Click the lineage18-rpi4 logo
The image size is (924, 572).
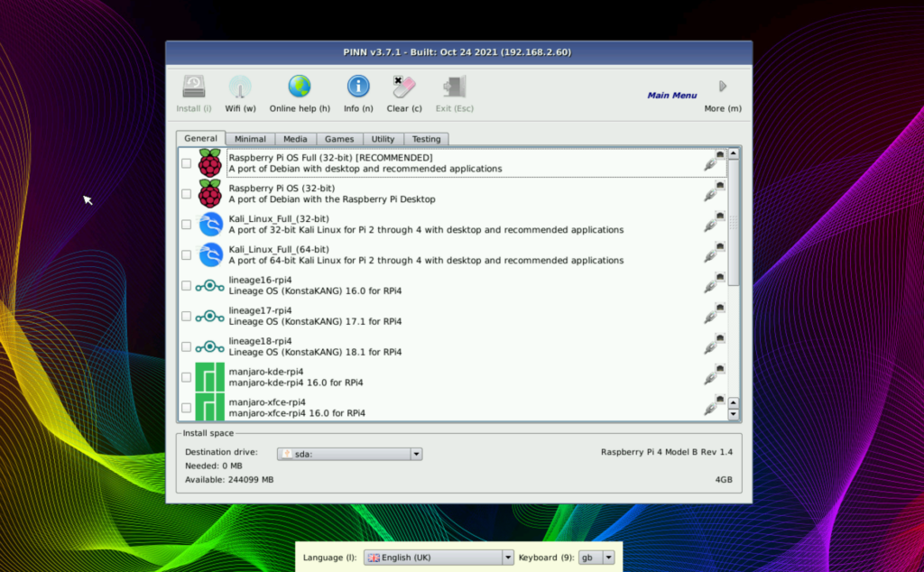209,347
